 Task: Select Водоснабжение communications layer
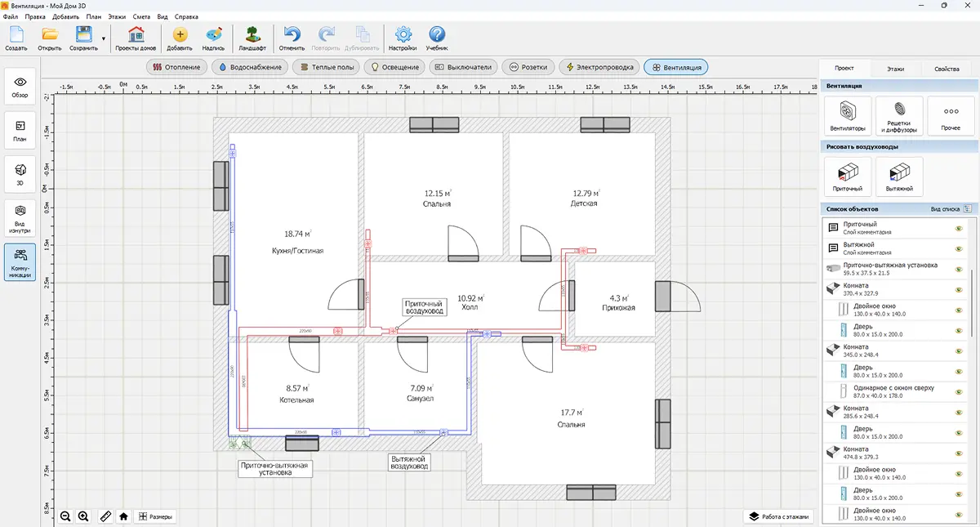click(250, 67)
